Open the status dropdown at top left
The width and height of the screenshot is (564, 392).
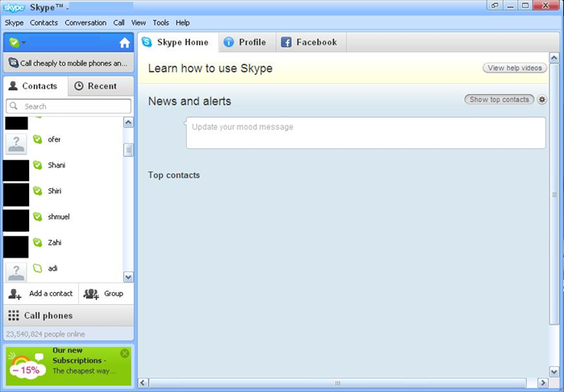click(x=17, y=43)
